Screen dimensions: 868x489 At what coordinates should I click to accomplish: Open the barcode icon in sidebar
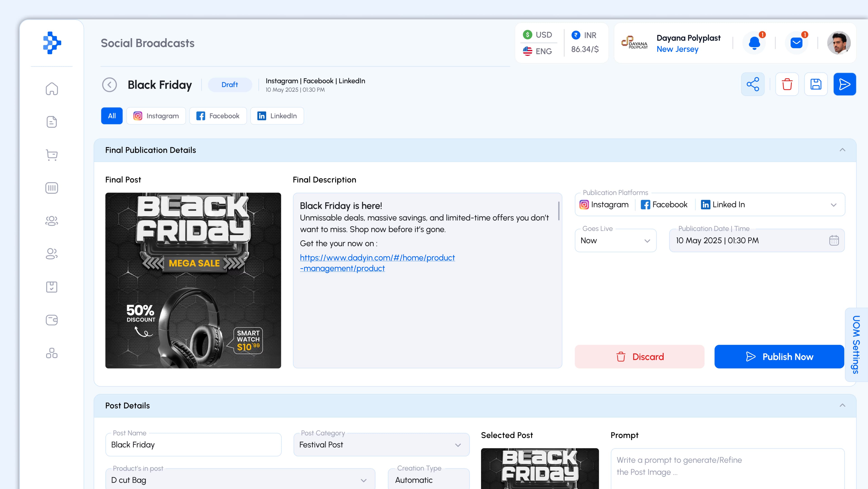(52, 188)
